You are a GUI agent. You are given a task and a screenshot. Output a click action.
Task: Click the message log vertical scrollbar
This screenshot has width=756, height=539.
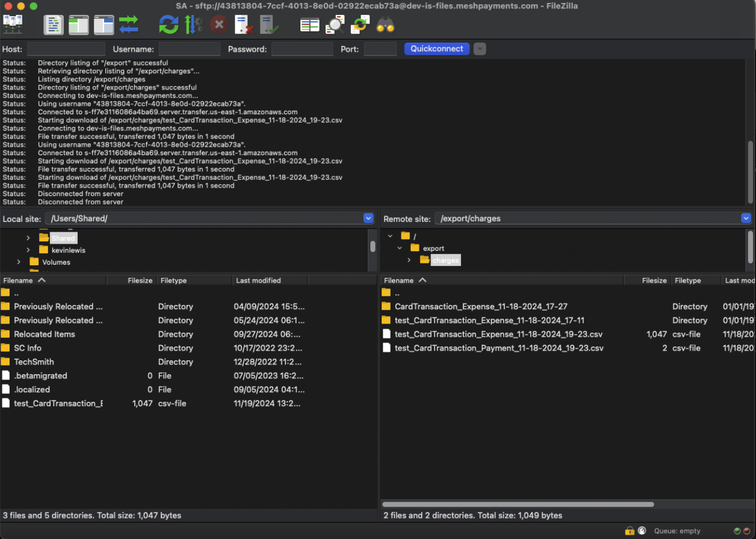click(x=751, y=172)
